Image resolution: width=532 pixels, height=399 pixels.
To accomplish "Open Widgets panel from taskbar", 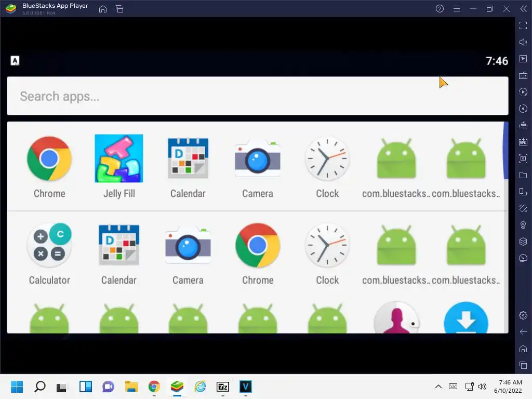I will [x=86, y=387].
